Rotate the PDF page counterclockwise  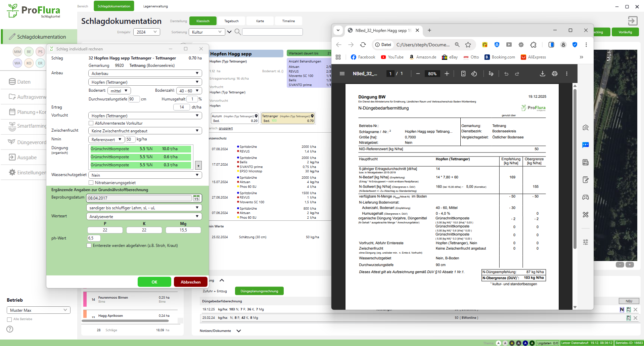[x=474, y=74]
